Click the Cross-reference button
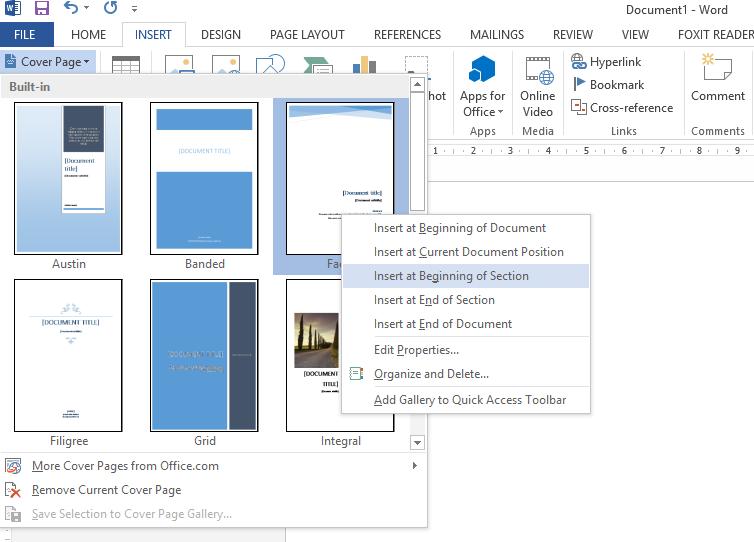The height and width of the screenshot is (542, 754). click(622, 108)
